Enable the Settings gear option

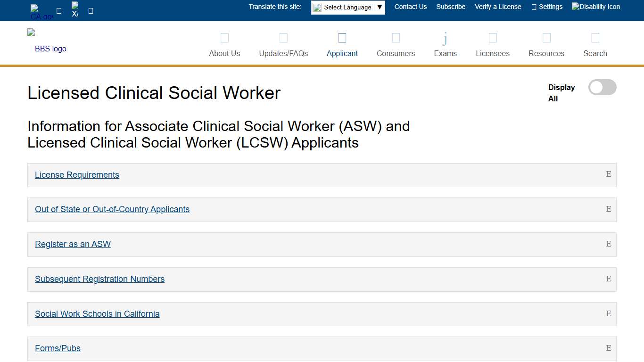pos(547,7)
